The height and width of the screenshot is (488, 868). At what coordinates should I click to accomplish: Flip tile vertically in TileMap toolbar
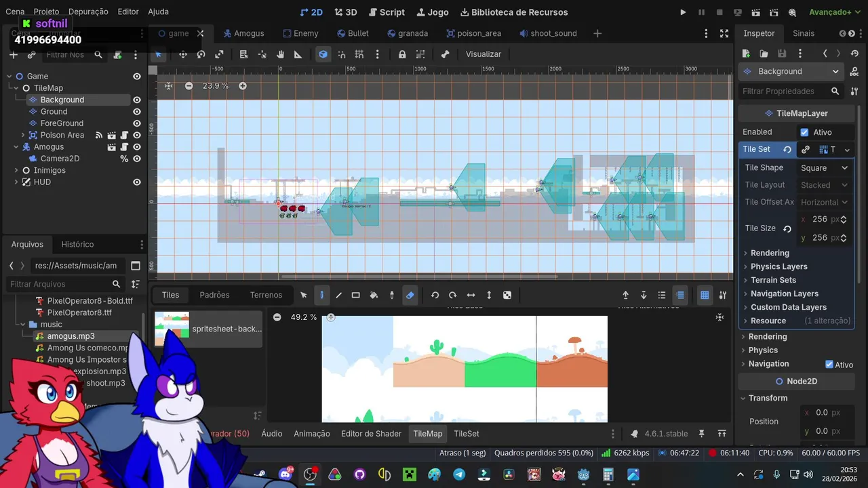(x=489, y=296)
